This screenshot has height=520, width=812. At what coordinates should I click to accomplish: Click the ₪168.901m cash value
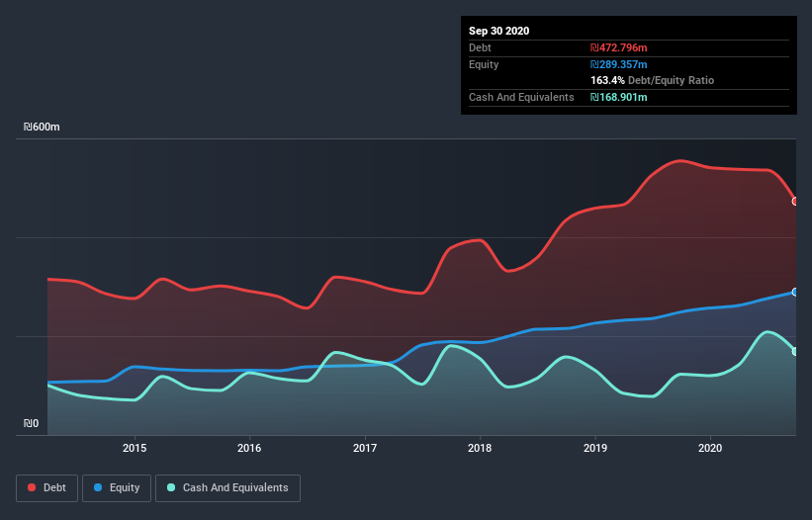pos(619,97)
